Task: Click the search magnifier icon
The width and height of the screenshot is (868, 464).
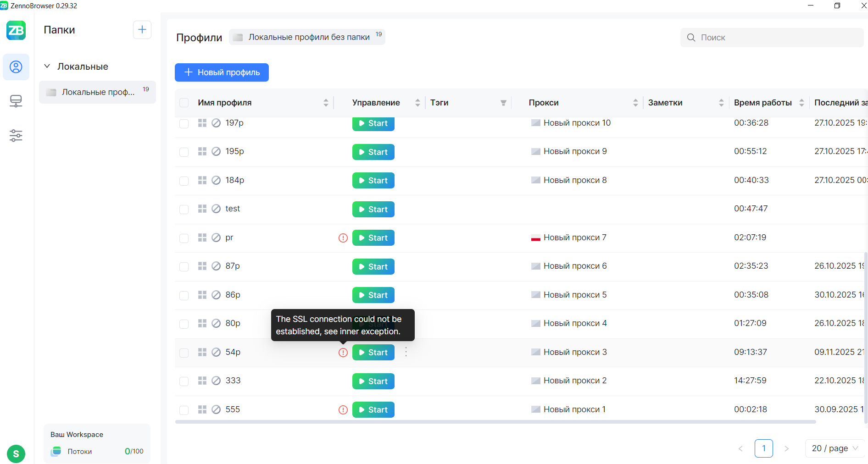Action: (x=691, y=38)
